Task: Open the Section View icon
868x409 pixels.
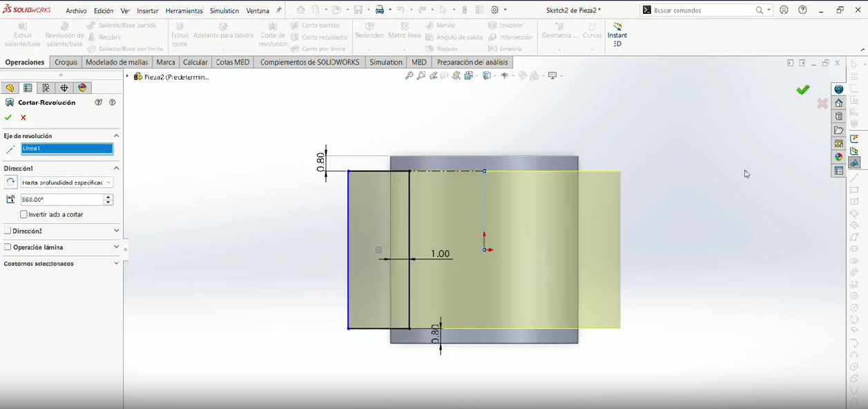Action: point(445,76)
